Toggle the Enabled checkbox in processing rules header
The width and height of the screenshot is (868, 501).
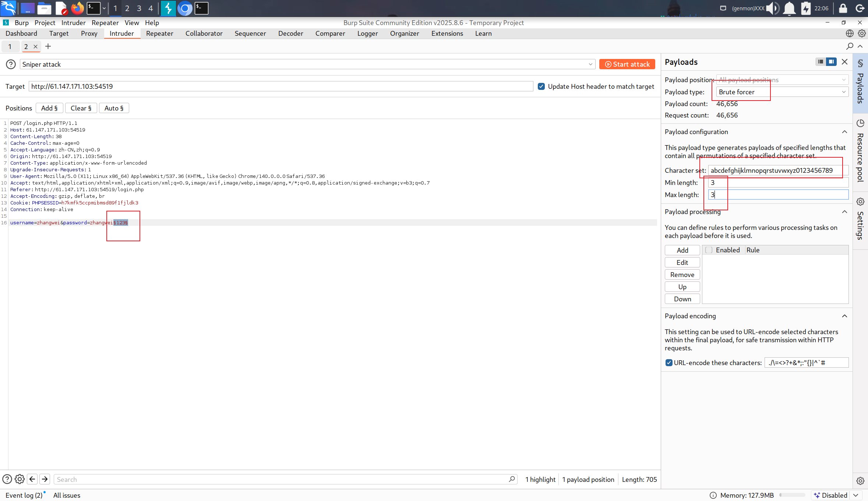click(709, 250)
